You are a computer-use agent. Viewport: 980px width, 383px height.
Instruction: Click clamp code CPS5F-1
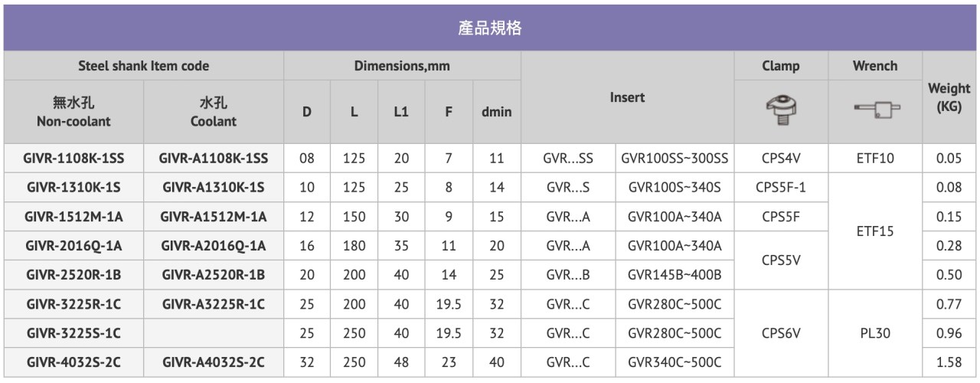click(x=780, y=188)
